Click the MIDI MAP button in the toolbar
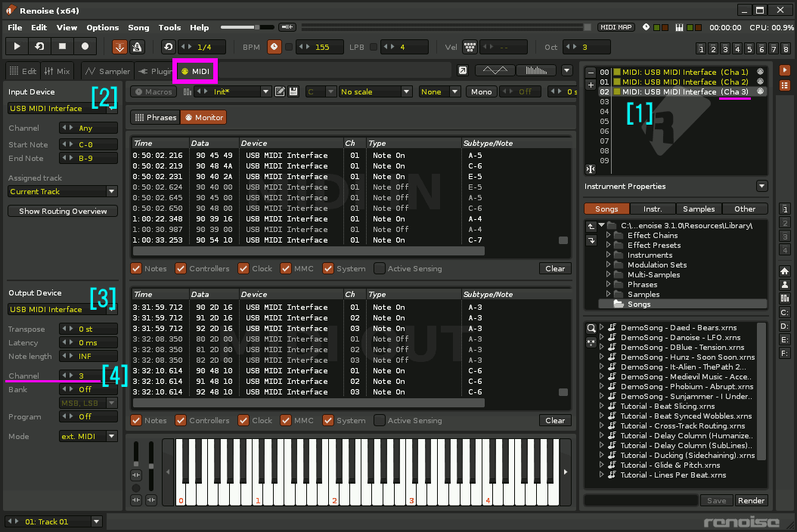 (616, 26)
